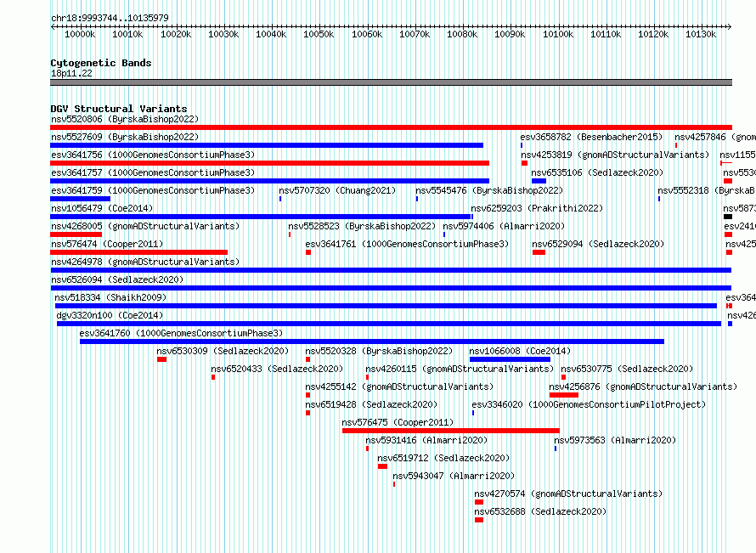Select the nsv5527609 blue variant bar
756x553 pixels.
pyautogui.click(x=267, y=145)
